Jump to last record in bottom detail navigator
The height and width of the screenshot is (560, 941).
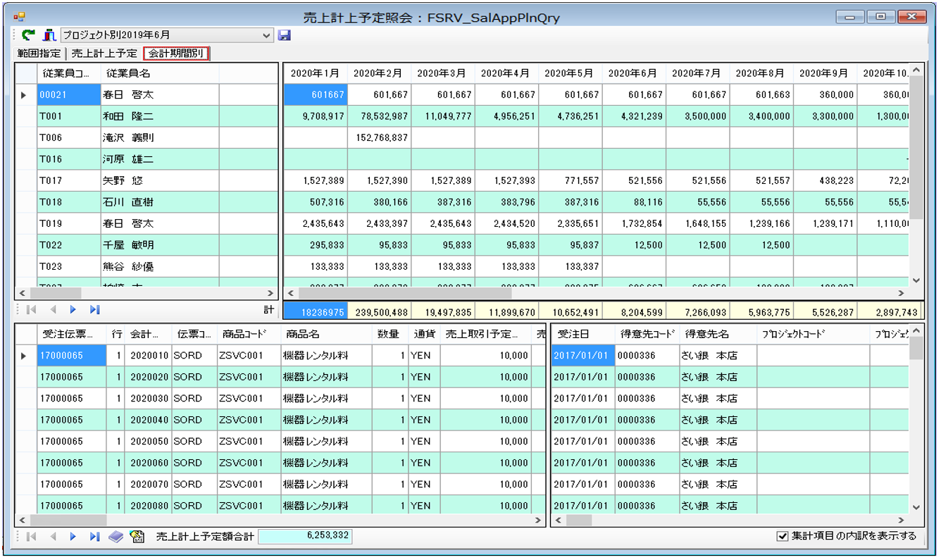(x=94, y=537)
